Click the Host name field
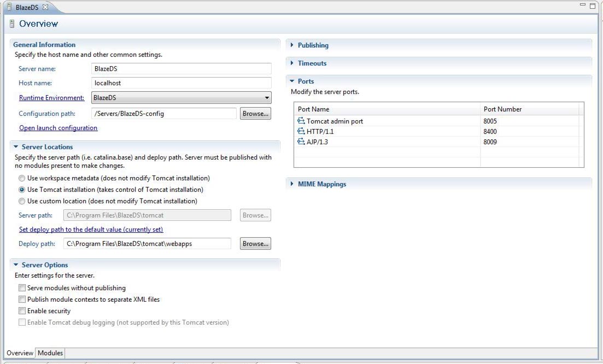The width and height of the screenshot is (603, 364). (182, 83)
